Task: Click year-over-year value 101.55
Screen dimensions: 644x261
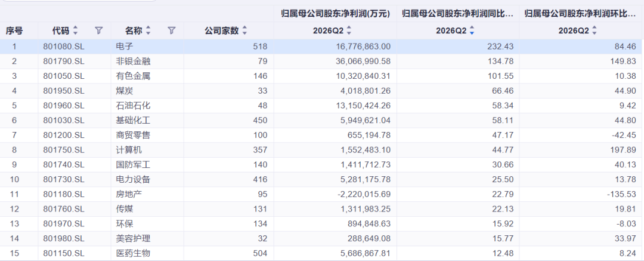Action: tap(501, 76)
